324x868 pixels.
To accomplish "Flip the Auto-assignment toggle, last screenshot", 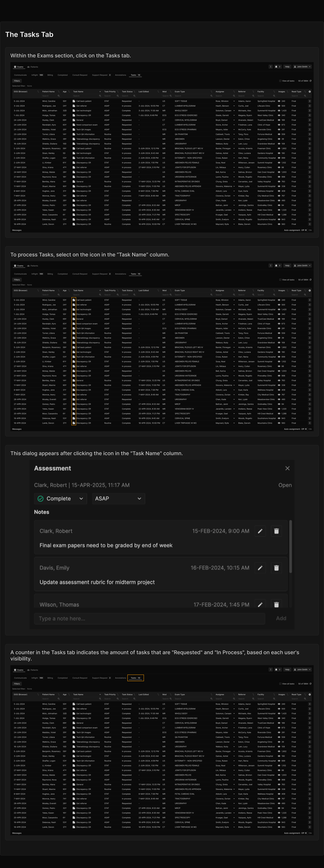I will tap(306, 833).
